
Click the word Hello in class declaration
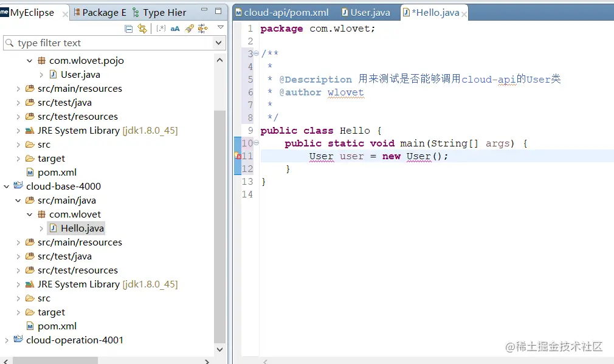(355, 130)
